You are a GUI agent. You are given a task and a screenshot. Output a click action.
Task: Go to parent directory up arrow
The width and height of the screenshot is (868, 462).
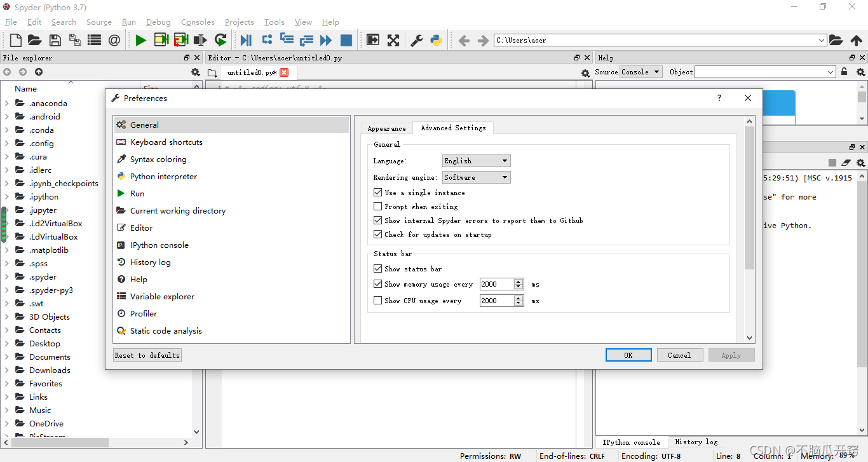coord(857,40)
